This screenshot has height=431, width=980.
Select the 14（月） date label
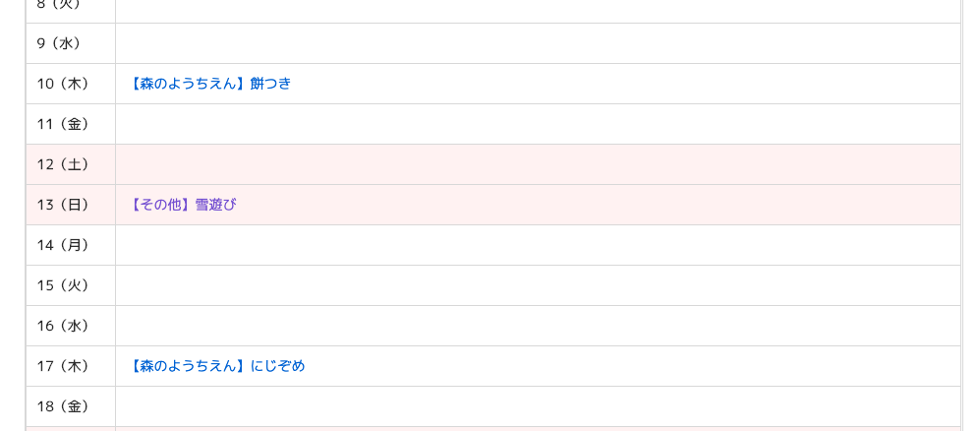[x=64, y=245]
